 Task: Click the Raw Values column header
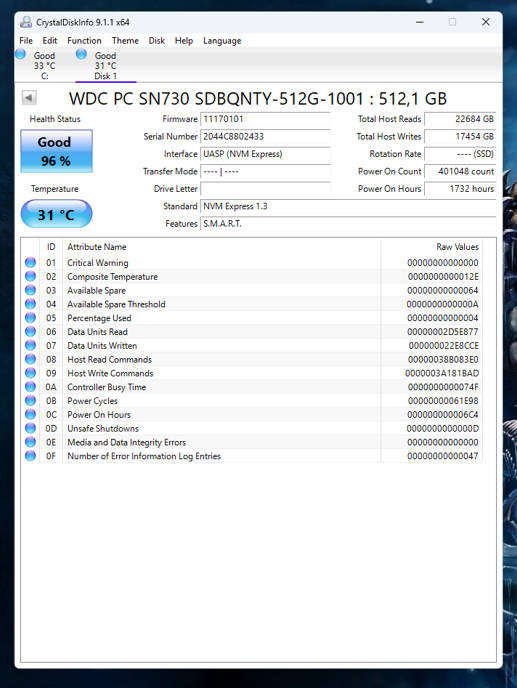tap(431, 247)
